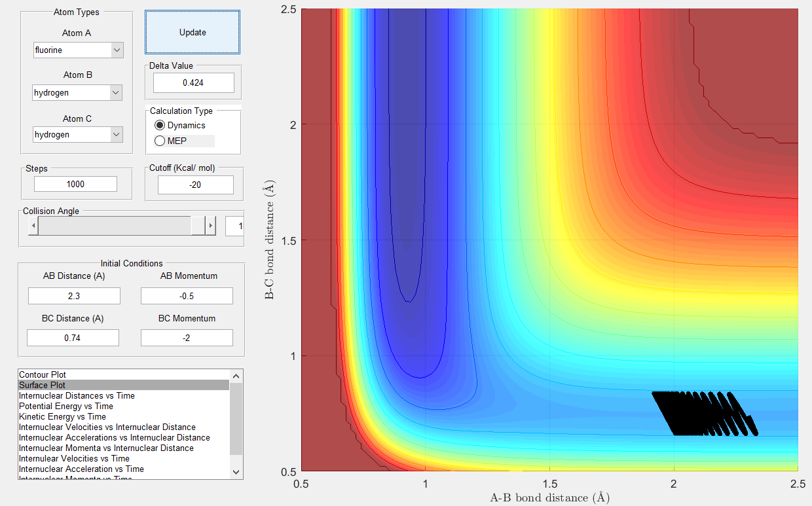Select Internuclear Acceleration vs Time
Image resolution: width=812 pixels, height=506 pixels.
(124, 469)
